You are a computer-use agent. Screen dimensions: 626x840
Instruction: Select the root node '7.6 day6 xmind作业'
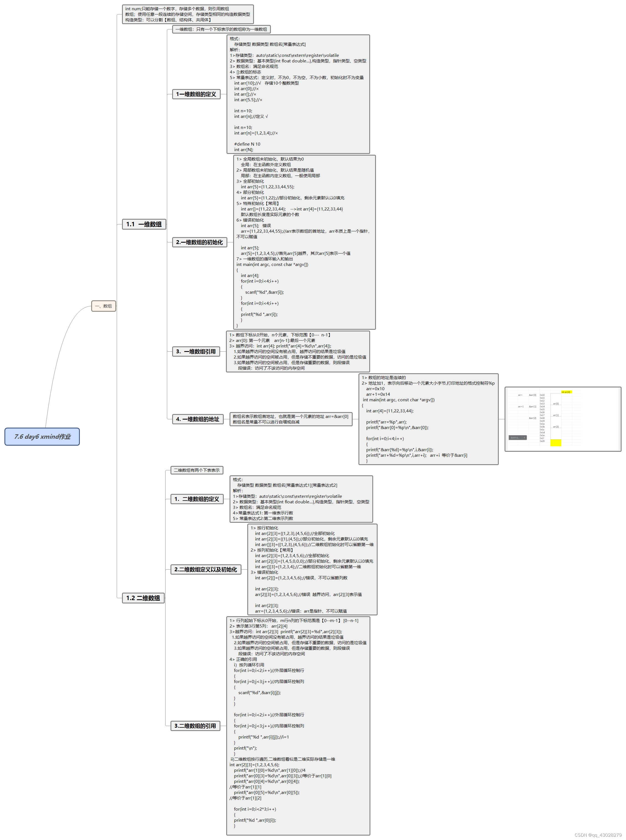42,436
